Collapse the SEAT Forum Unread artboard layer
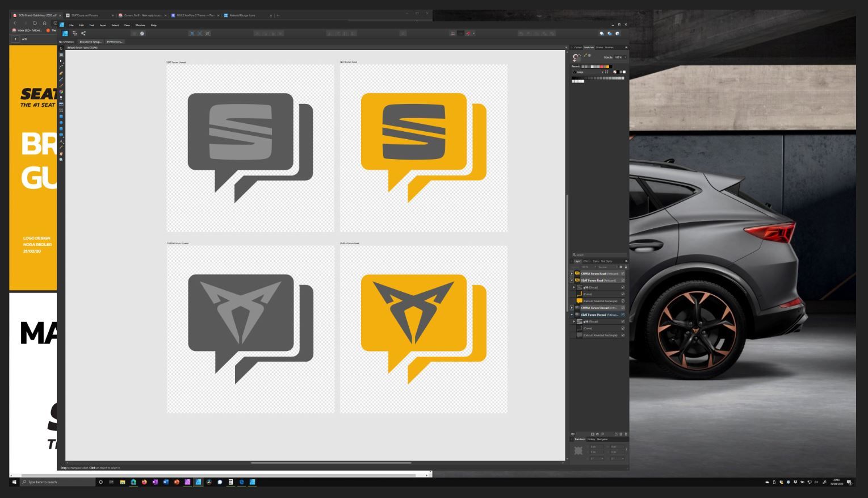 coord(572,315)
